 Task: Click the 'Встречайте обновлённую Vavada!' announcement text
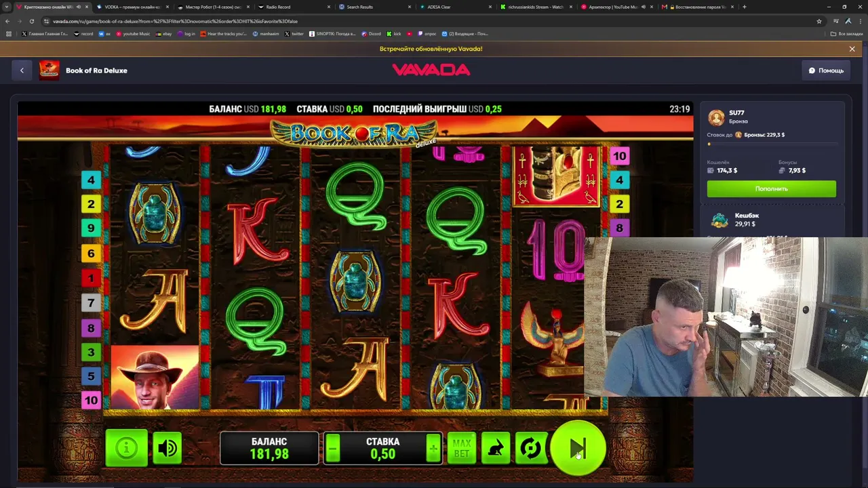pos(431,49)
